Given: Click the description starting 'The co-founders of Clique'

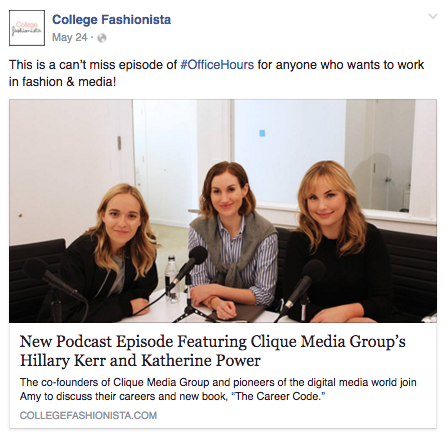Looking at the screenshot, I should coord(218,389).
